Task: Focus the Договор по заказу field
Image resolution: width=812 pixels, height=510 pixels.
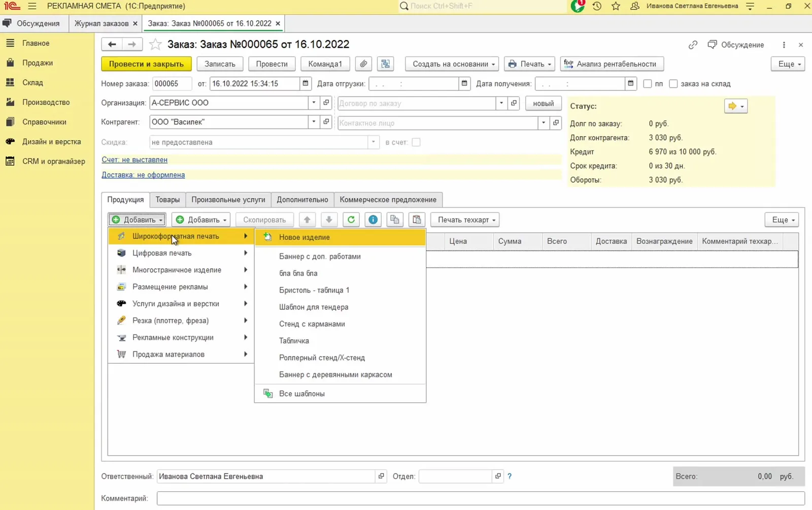Action: coord(417,103)
